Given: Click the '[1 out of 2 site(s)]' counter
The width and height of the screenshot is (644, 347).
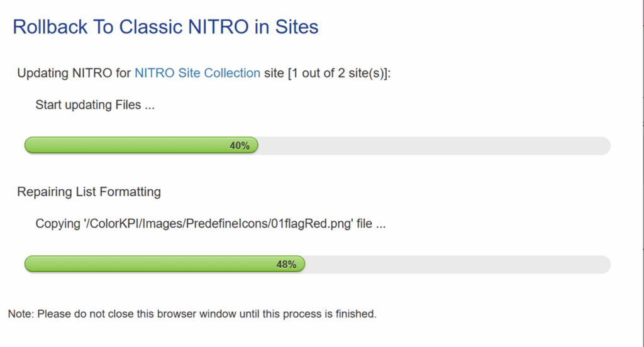Looking at the screenshot, I should coord(340,73).
